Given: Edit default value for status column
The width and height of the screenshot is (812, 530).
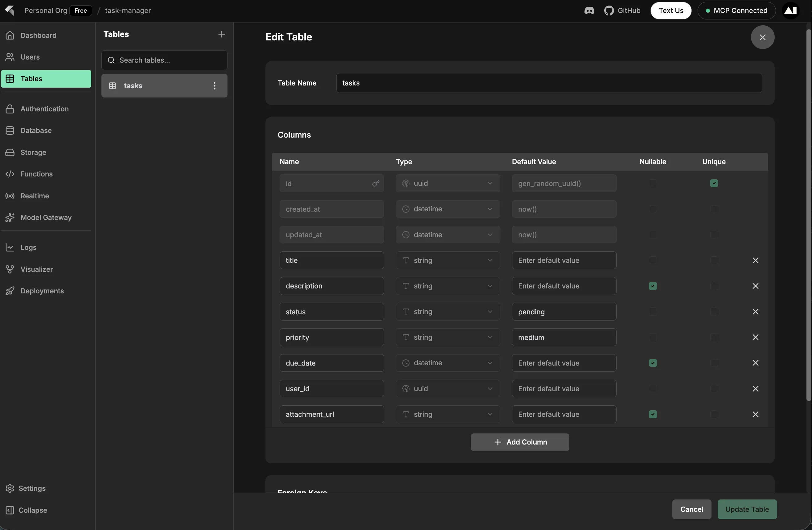Looking at the screenshot, I should pos(564,312).
